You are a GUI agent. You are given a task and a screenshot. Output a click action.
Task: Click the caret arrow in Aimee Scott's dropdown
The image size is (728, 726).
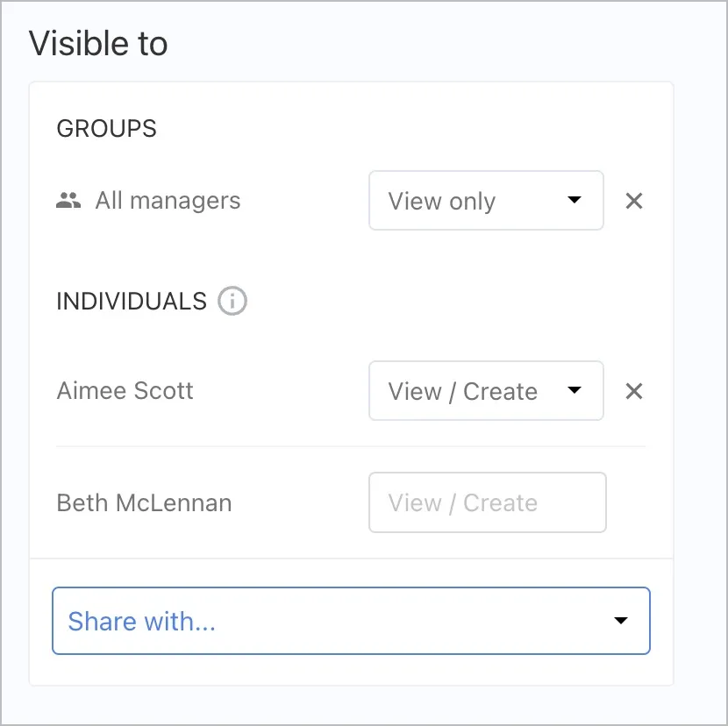(575, 390)
